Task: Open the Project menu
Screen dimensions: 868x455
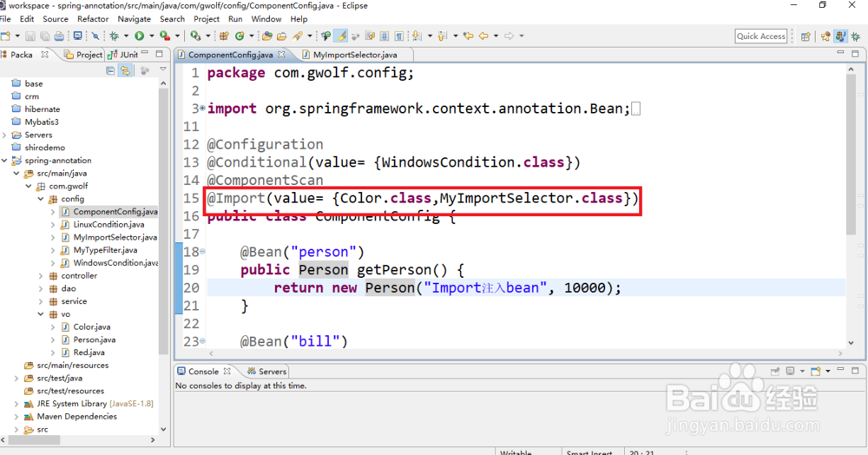Action: click(x=207, y=19)
